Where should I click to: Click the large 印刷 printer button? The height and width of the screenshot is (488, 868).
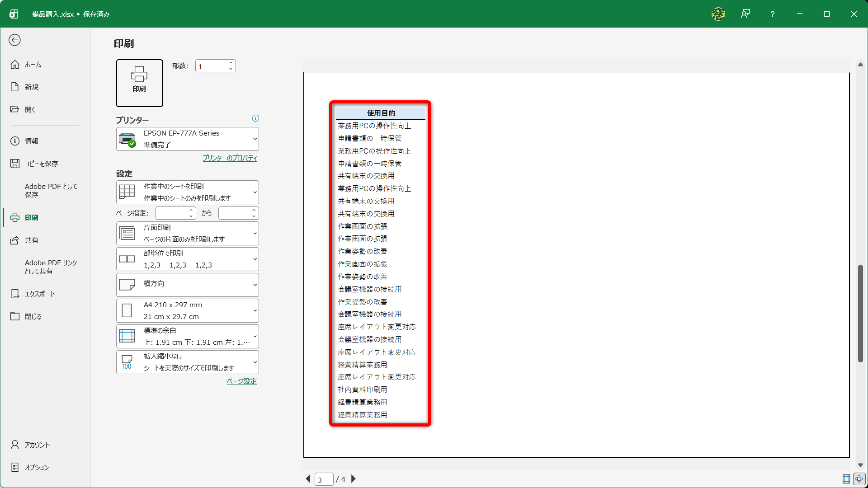tap(139, 83)
